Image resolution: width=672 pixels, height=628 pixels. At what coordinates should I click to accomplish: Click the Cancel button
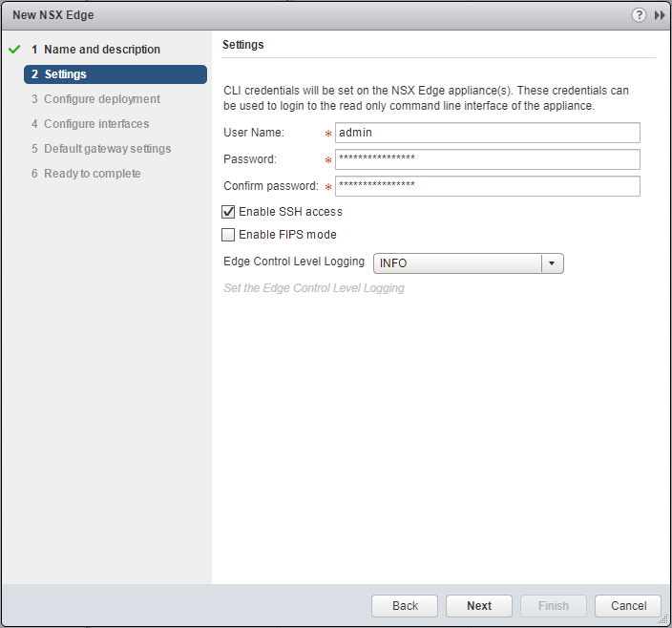[627, 606]
